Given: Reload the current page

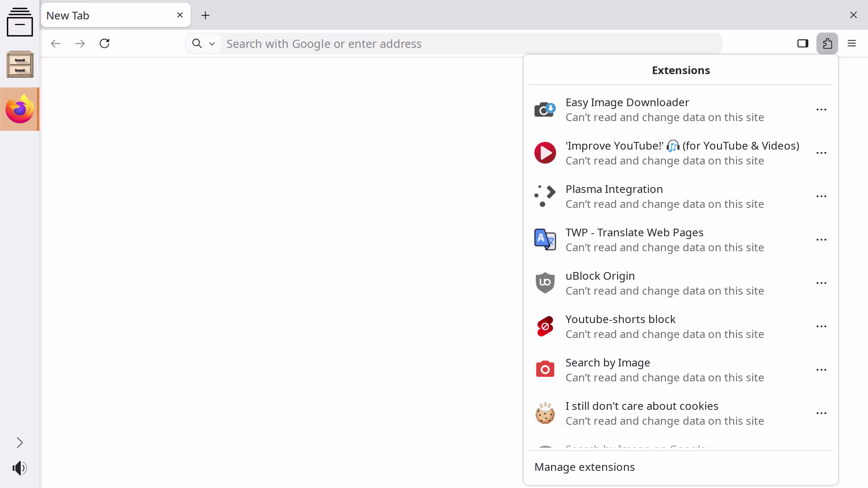Looking at the screenshot, I should pyautogui.click(x=104, y=43).
